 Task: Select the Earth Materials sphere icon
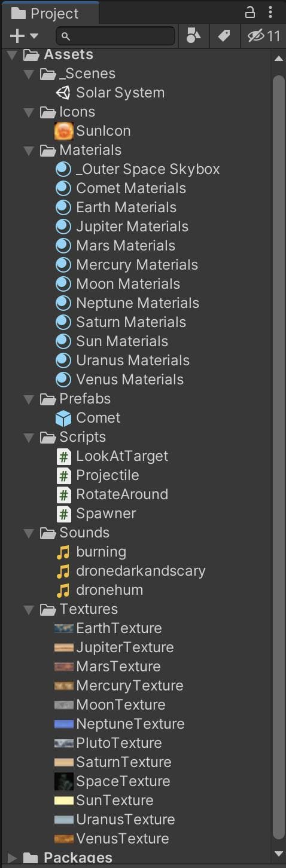[63, 207]
